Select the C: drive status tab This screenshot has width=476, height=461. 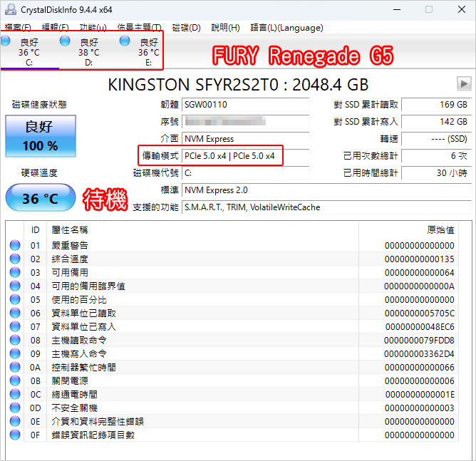[x=29, y=51]
